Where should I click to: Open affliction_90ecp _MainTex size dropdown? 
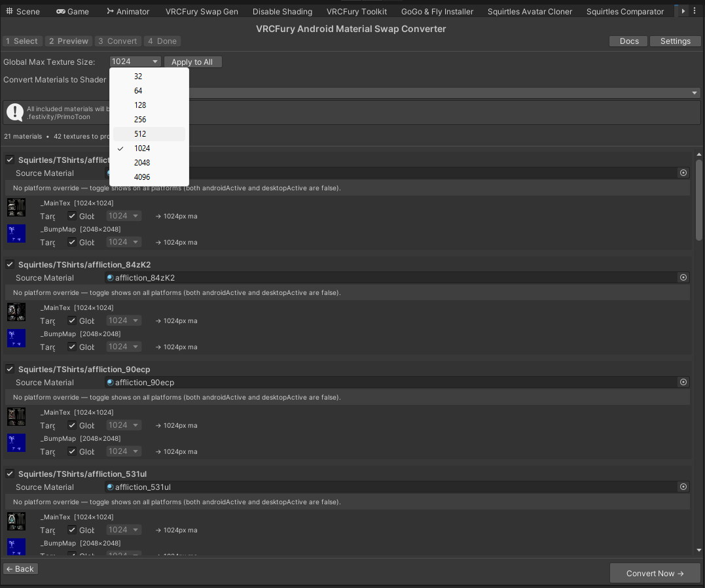124,425
